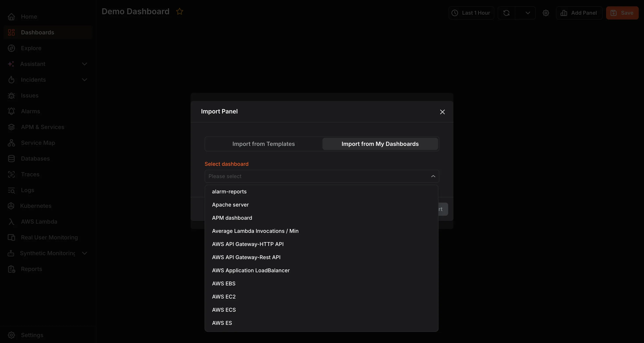Open dashboard settings gear in header
The height and width of the screenshot is (343, 644).
pos(546,13)
